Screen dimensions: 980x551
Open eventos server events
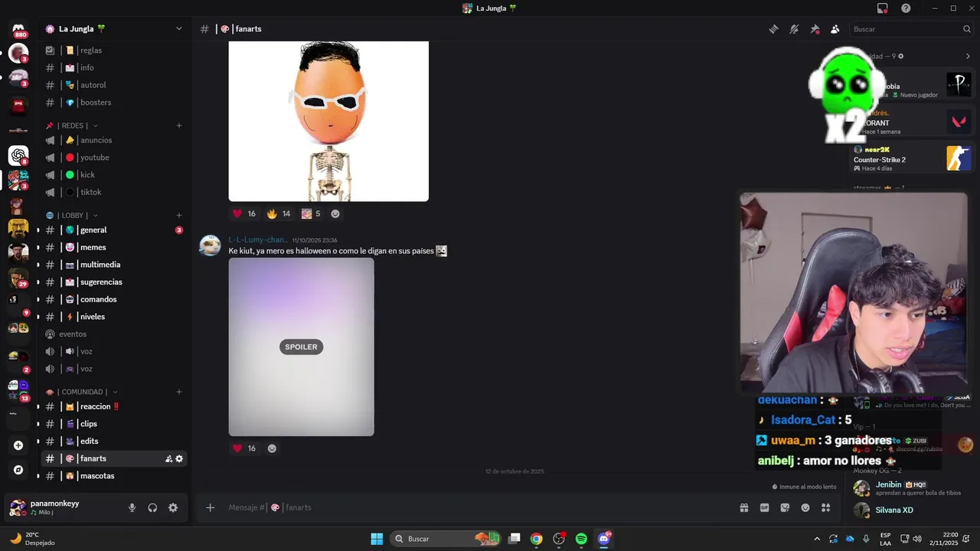click(x=115, y=334)
